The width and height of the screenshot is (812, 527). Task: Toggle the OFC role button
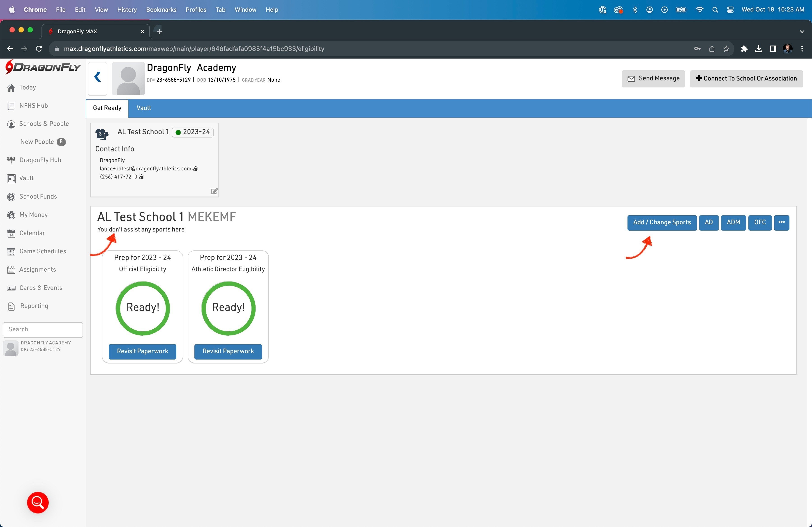click(759, 223)
